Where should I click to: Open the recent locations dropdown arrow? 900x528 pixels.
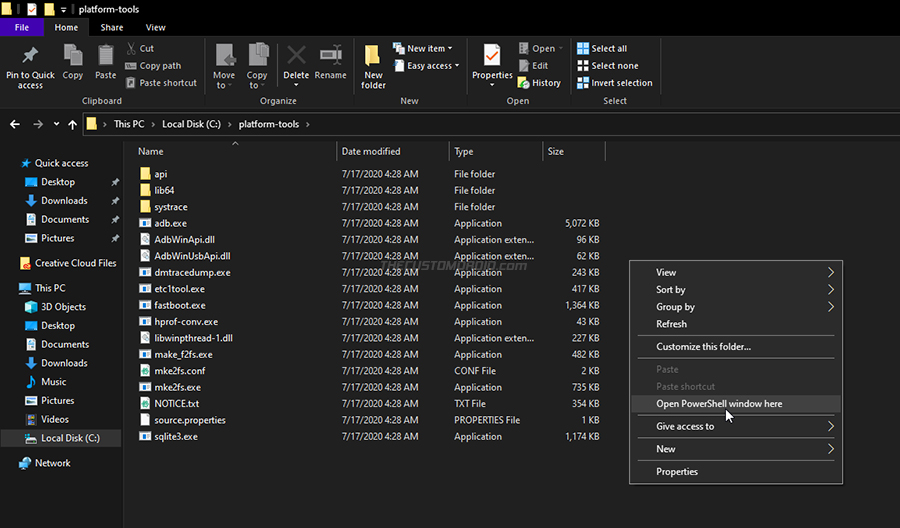pyautogui.click(x=56, y=124)
